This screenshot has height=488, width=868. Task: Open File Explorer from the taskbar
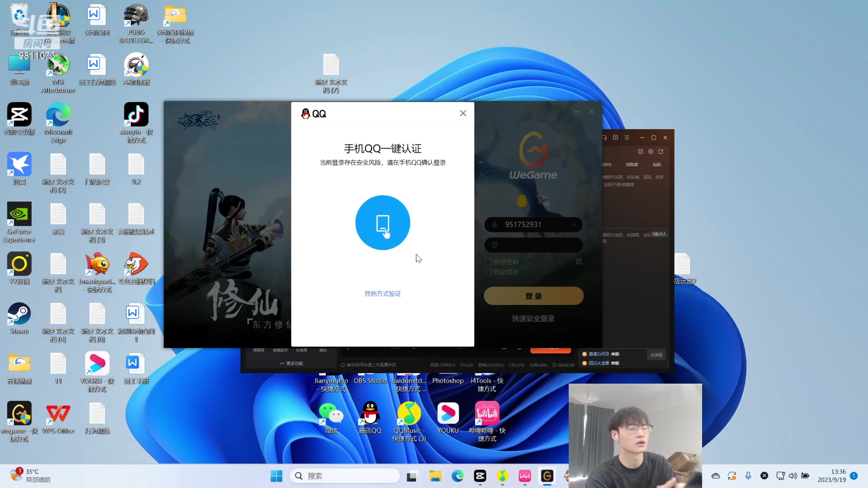(x=435, y=476)
